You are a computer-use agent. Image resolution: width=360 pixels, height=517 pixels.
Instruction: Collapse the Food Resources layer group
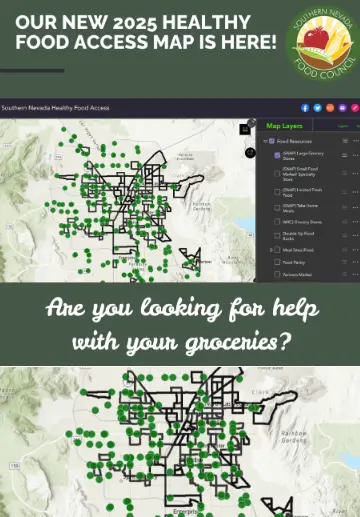(x=265, y=141)
